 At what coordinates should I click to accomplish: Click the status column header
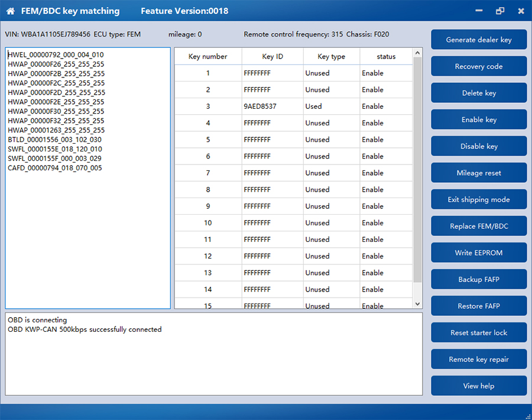(386, 57)
